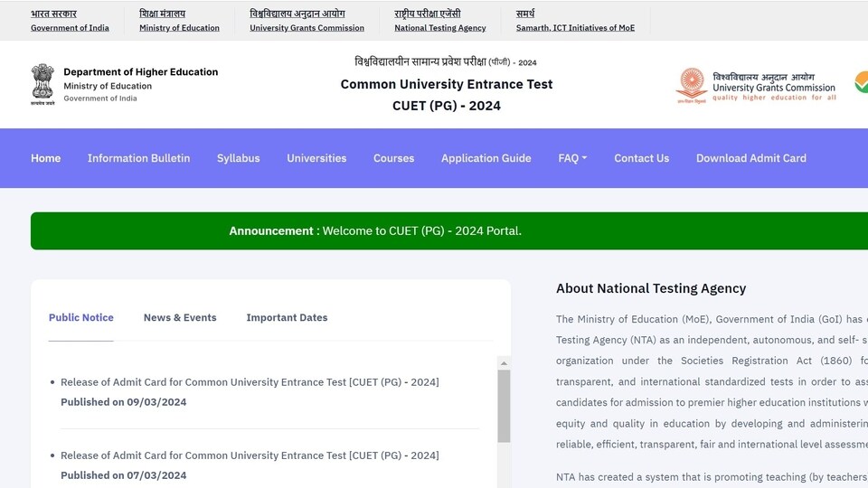Select the Public Notice tab
868x488 pixels.
click(x=80, y=317)
